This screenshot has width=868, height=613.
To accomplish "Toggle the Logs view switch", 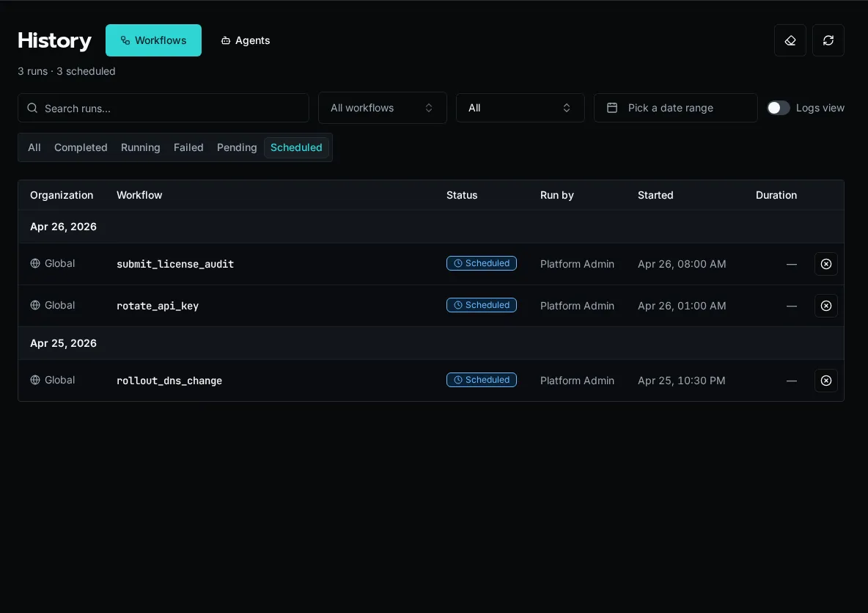I will pyautogui.click(x=779, y=108).
